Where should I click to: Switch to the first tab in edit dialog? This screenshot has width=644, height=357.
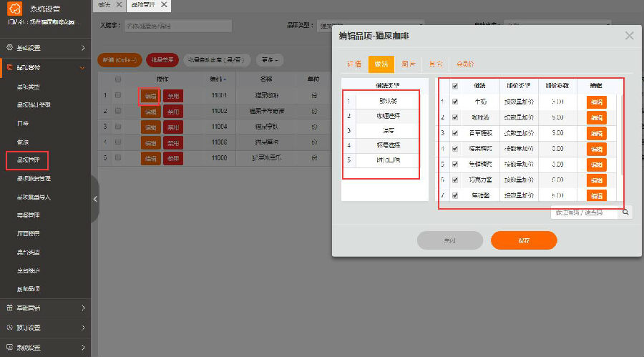point(353,64)
